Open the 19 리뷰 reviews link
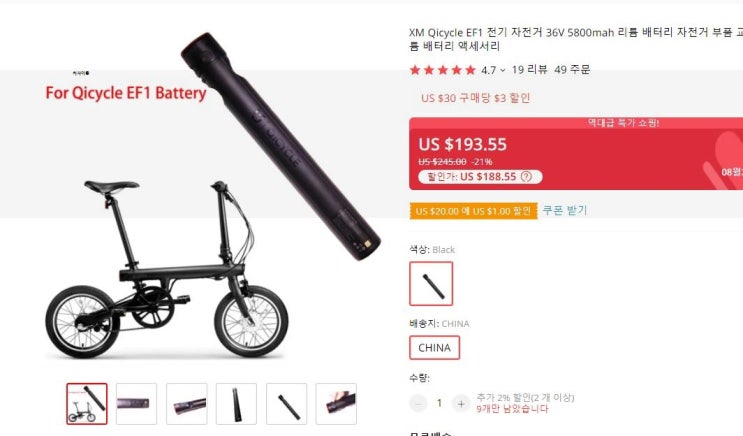Viewport: 743px width, 436px height. [529, 70]
